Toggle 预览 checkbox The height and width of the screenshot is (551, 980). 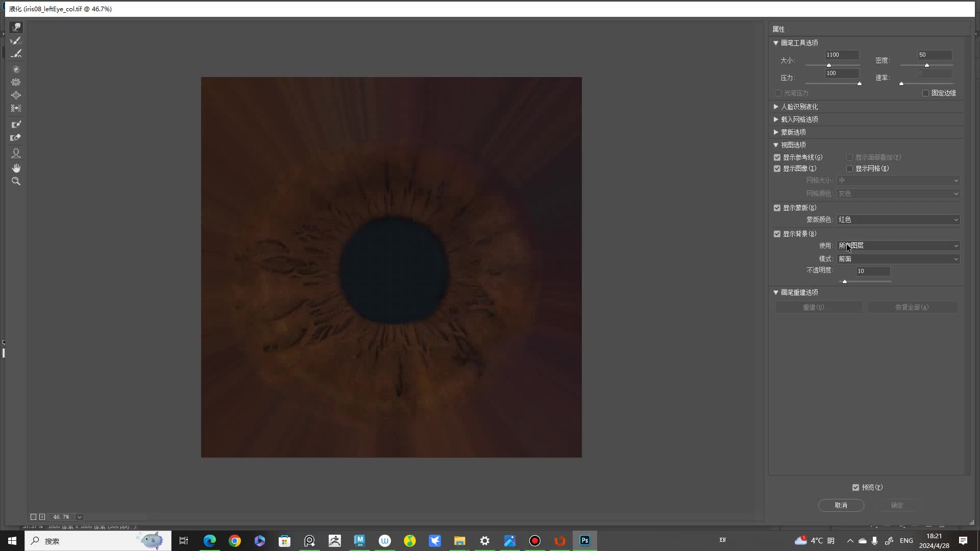coord(856,488)
